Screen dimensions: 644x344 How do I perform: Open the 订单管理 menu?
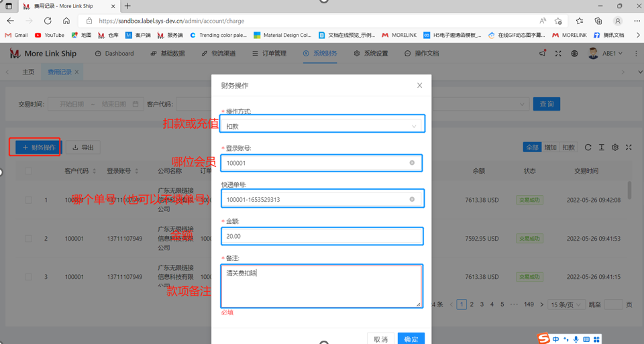[x=269, y=54]
